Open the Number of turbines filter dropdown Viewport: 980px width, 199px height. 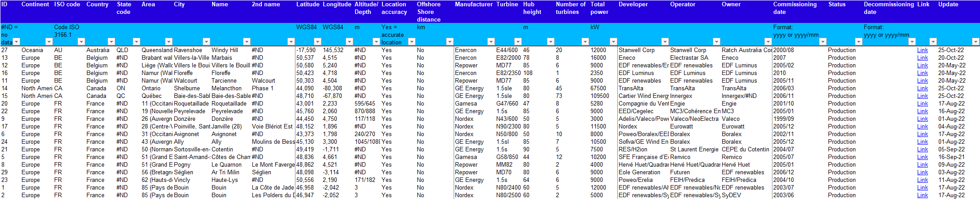585,42
